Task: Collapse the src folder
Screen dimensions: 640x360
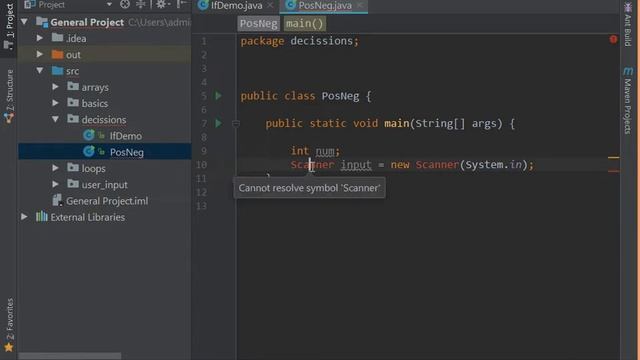Action: [x=40, y=71]
